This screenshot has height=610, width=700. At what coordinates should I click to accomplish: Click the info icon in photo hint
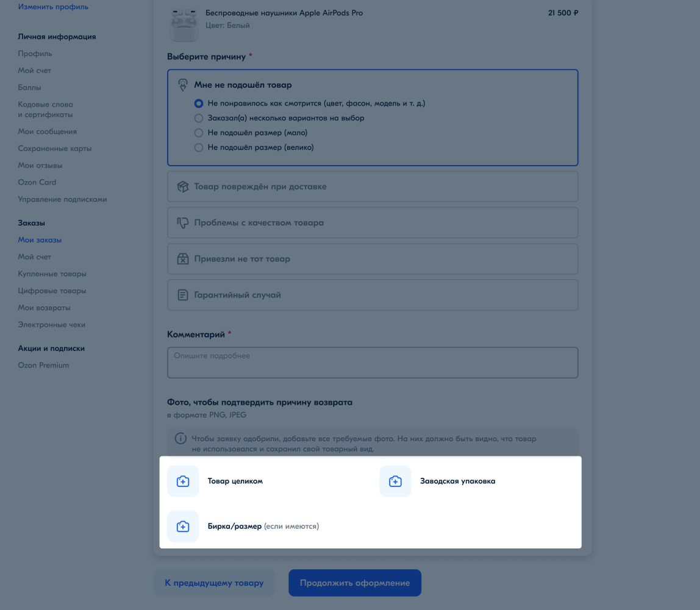click(180, 439)
